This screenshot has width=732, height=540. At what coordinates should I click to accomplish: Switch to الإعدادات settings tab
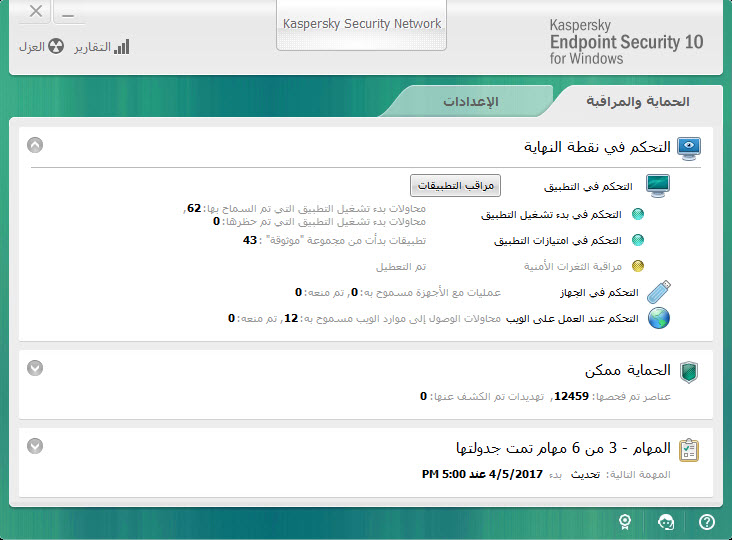pyautogui.click(x=471, y=101)
